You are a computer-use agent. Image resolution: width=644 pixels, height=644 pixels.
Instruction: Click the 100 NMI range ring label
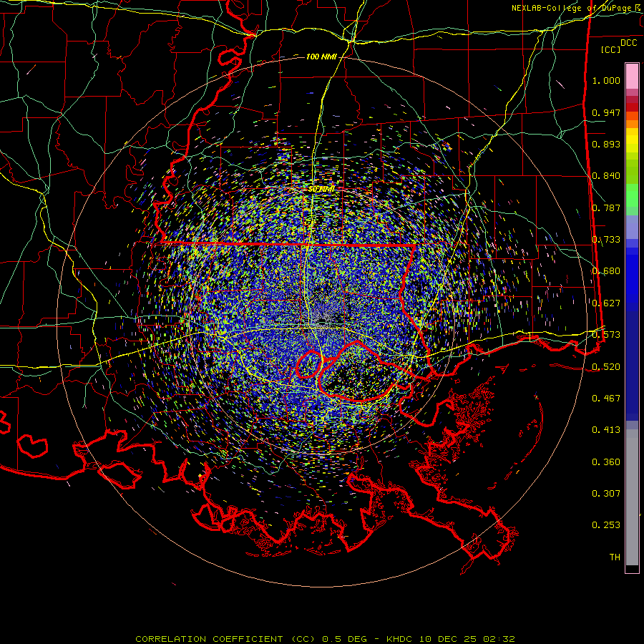click(x=321, y=57)
